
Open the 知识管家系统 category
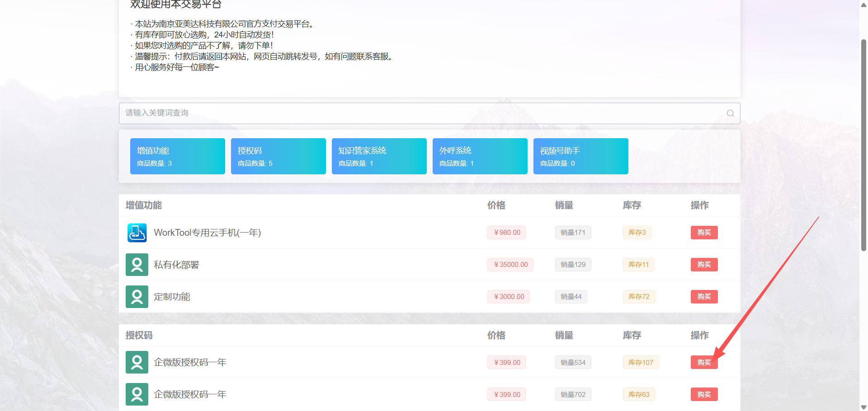(x=379, y=156)
